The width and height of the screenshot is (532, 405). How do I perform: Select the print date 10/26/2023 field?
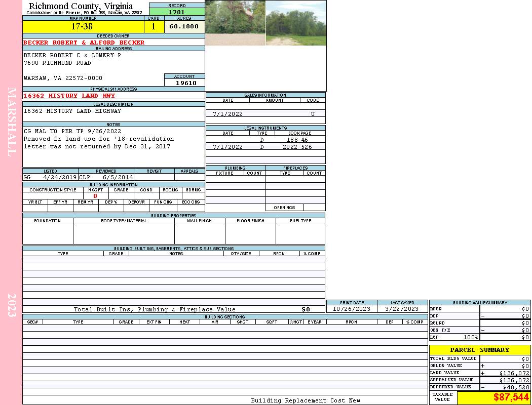(352, 309)
